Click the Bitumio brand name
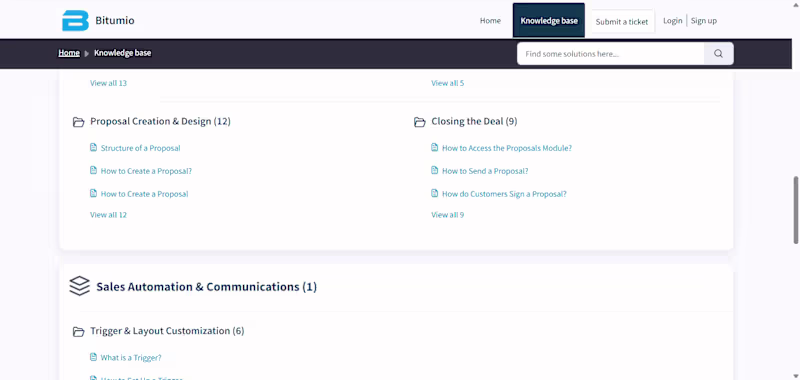The image size is (800, 380). pos(115,21)
